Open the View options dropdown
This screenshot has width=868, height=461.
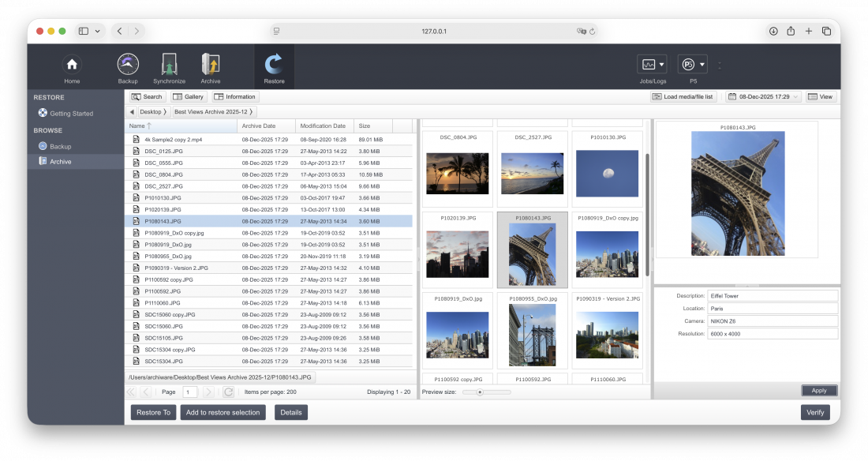(x=821, y=97)
